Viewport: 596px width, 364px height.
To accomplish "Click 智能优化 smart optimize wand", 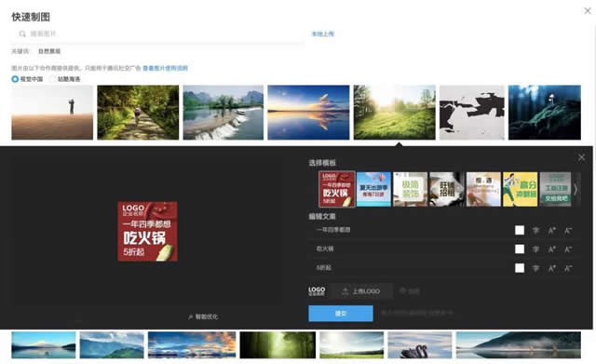I will (x=203, y=317).
